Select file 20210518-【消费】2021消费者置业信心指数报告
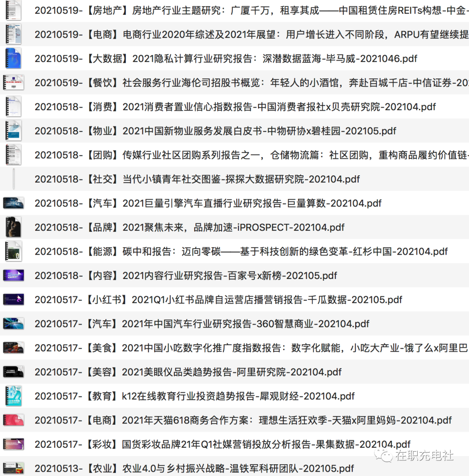The height and width of the screenshot is (476, 469). pyautogui.click(x=234, y=107)
